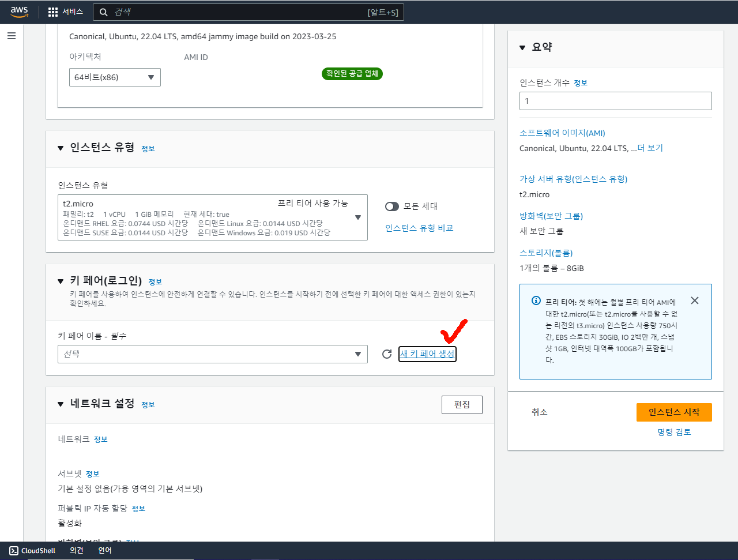Open 정보 link next to 퍼블릭 IP 자동 할당

138,509
